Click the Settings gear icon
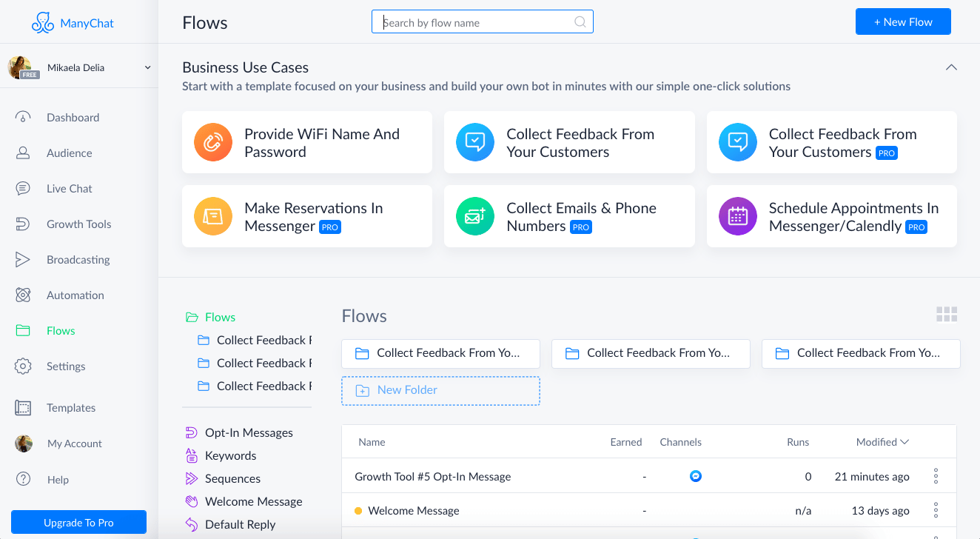Screen dimensions: 980x539 [23, 366]
